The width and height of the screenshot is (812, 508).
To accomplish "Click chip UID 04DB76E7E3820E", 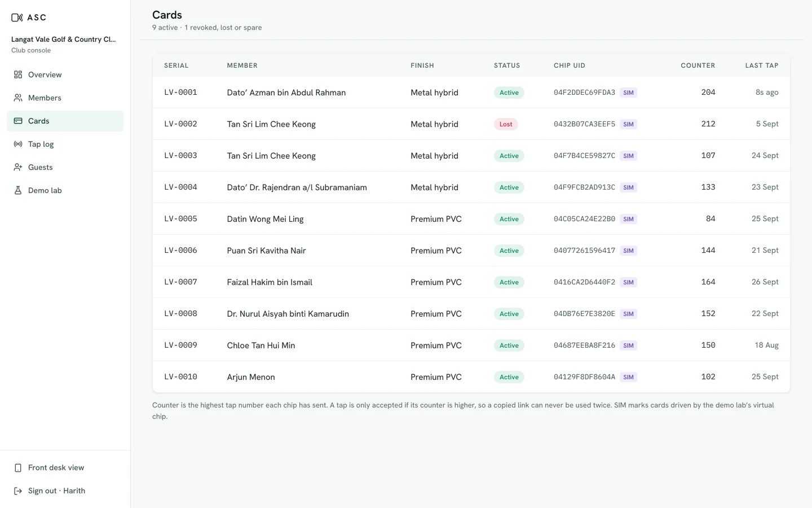I will tap(584, 314).
